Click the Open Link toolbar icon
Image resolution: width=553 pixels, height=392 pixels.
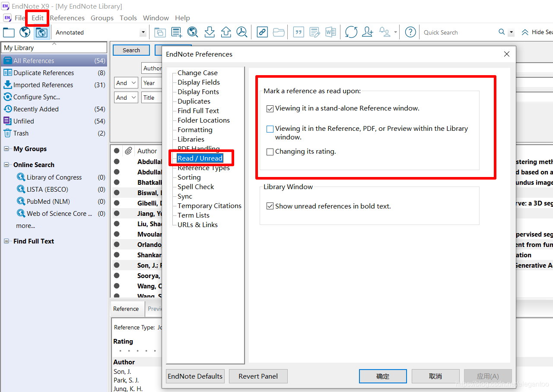tap(262, 32)
